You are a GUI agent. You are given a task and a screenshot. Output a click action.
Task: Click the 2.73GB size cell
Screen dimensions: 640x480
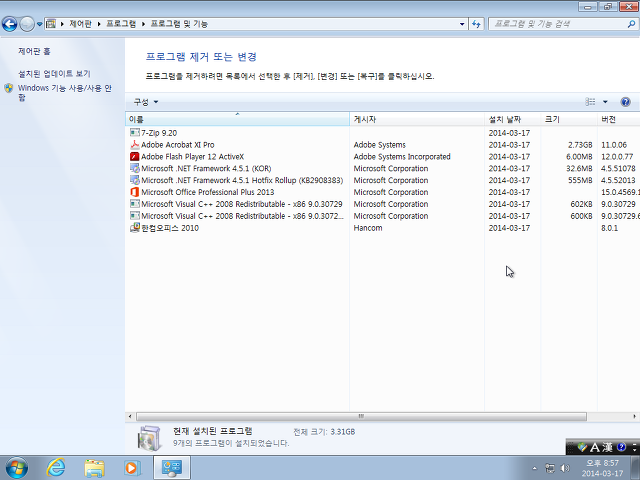coord(580,144)
